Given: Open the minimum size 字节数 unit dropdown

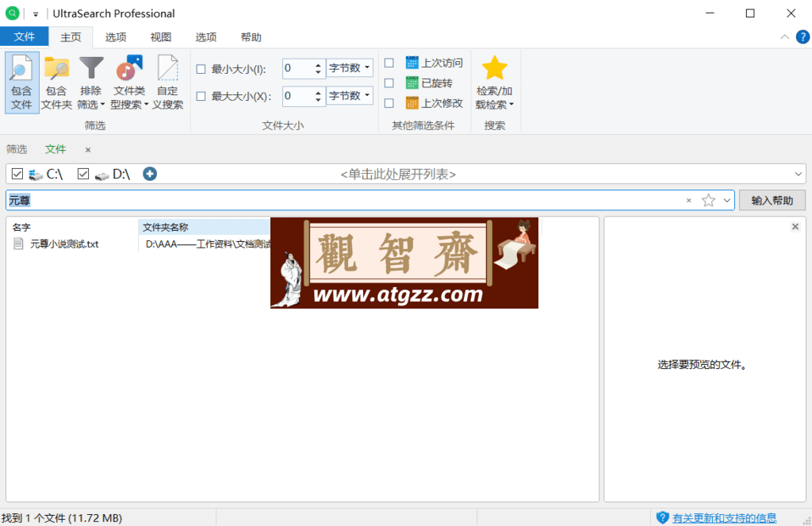Looking at the screenshot, I should [x=350, y=68].
